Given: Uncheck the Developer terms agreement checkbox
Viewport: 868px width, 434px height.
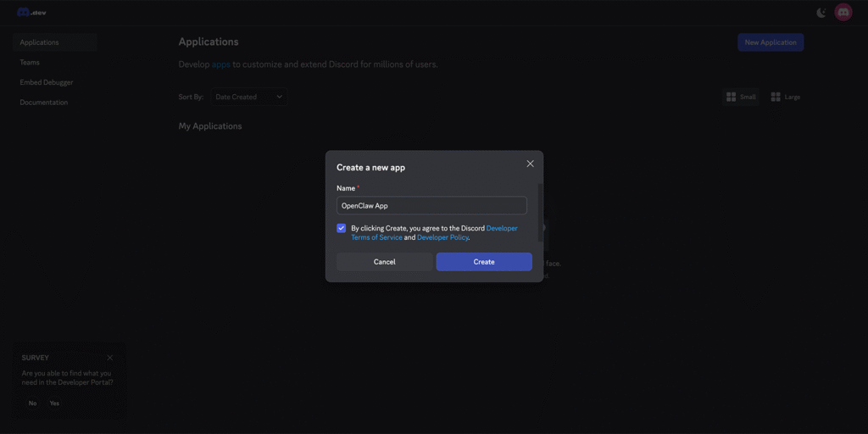Looking at the screenshot, I should tap(342, 228).
